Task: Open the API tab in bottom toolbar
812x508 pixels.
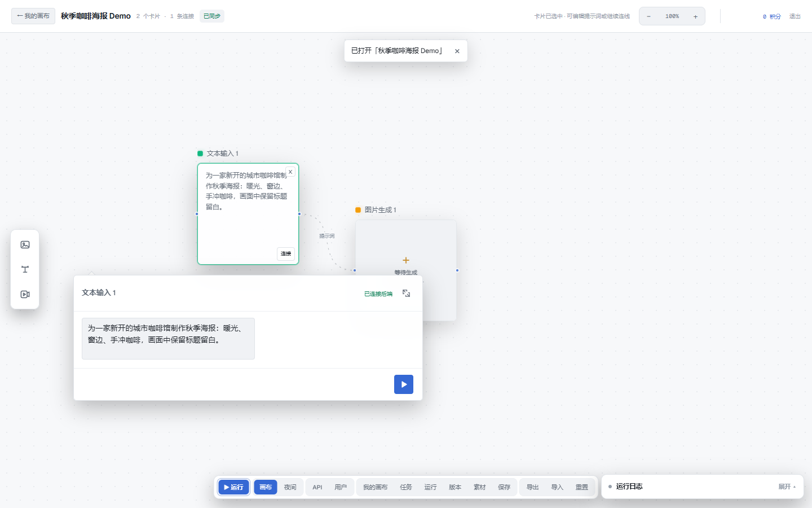Action: pyautogui.click(x=317, y=487)
